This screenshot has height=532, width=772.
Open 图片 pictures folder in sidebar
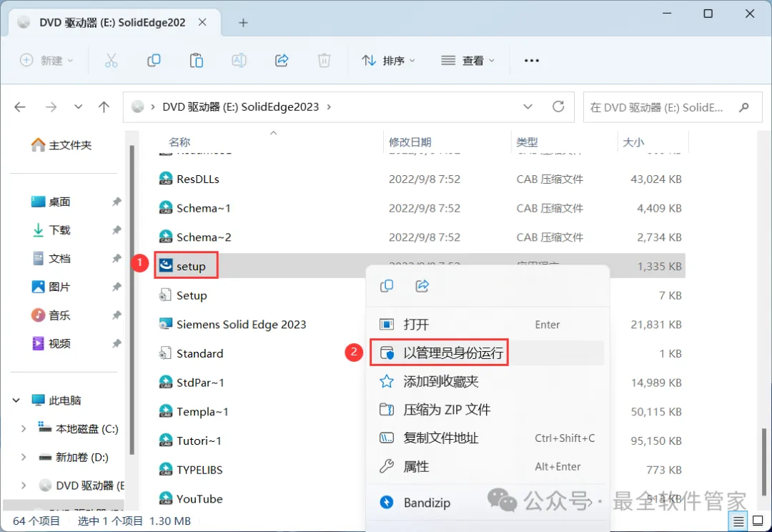tap(51, 287)
